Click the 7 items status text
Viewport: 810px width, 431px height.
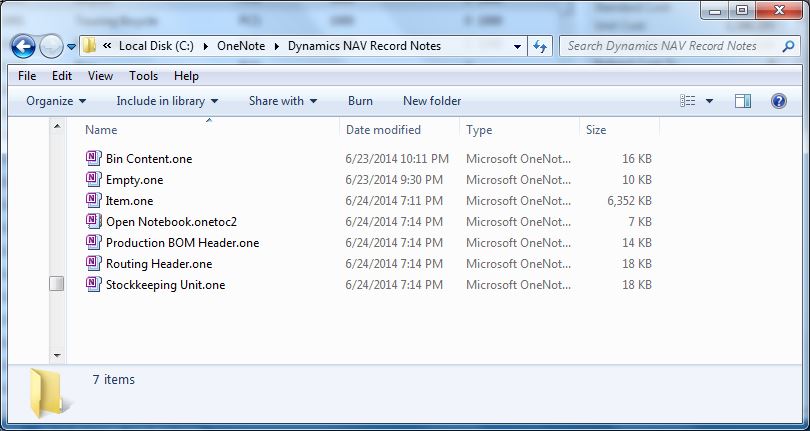click(x=114, y=380)
